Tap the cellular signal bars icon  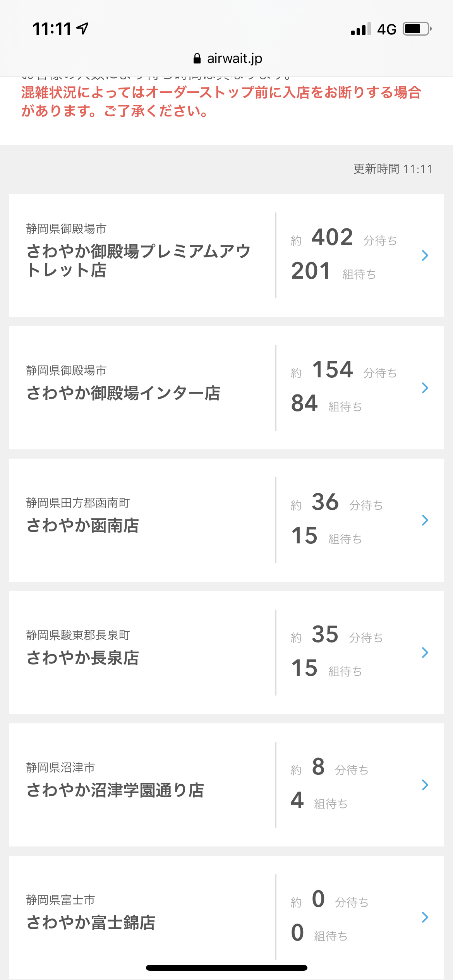tap(360, 29)
